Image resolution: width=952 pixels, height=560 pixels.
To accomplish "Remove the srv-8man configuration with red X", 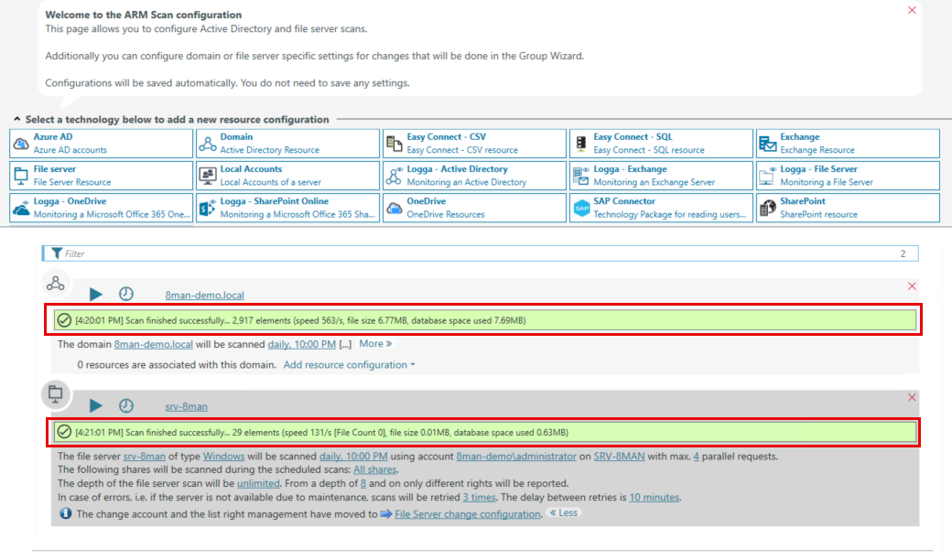I will tap(912, 397).
